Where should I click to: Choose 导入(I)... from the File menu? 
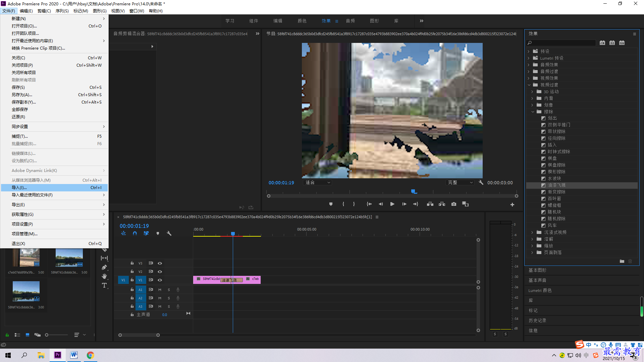[x=54, y=188]
